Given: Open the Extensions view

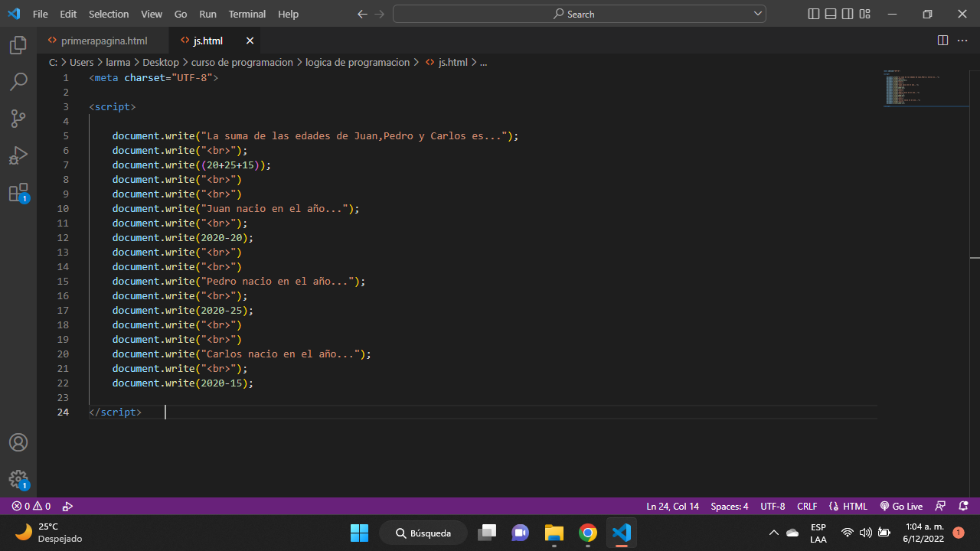Looking at the screenshot, I should tap(18, 192).
